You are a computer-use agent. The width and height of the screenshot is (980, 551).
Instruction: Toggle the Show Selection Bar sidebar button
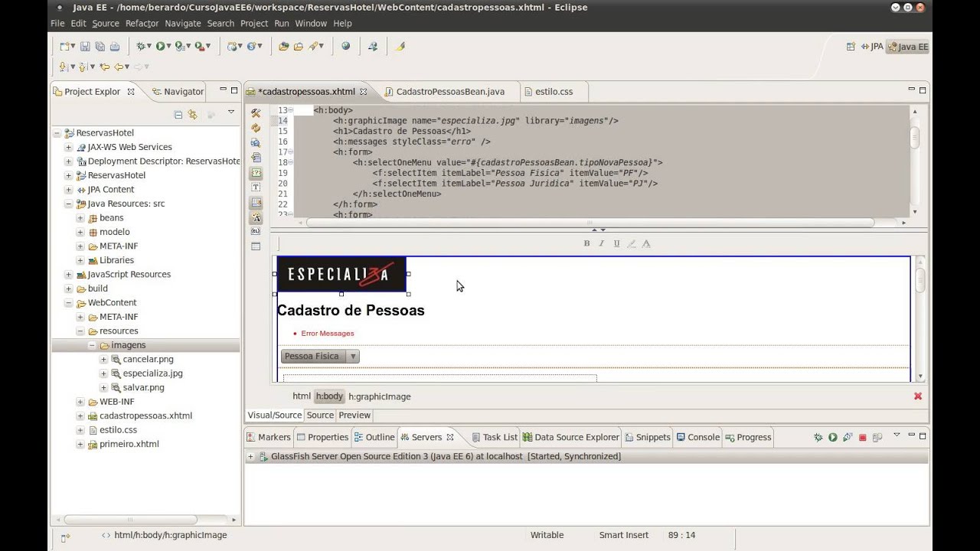[x=256, y=203]
